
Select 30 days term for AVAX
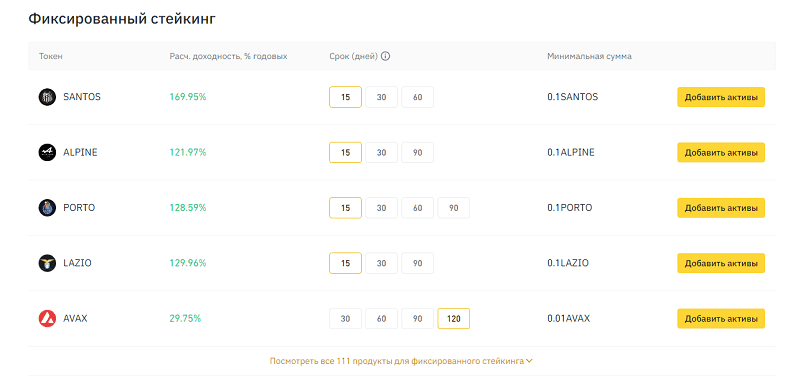point(345,319)
